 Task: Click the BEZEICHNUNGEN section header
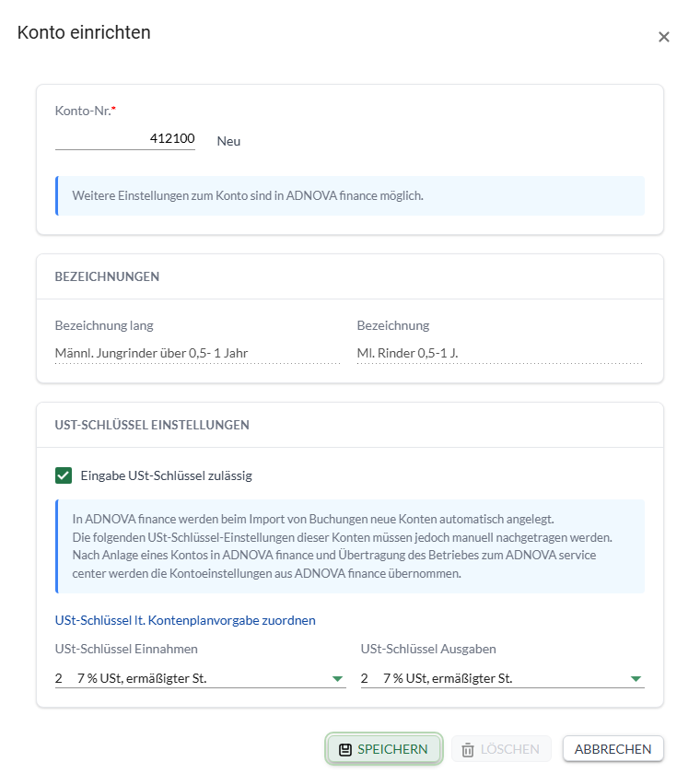pos(107,276)
